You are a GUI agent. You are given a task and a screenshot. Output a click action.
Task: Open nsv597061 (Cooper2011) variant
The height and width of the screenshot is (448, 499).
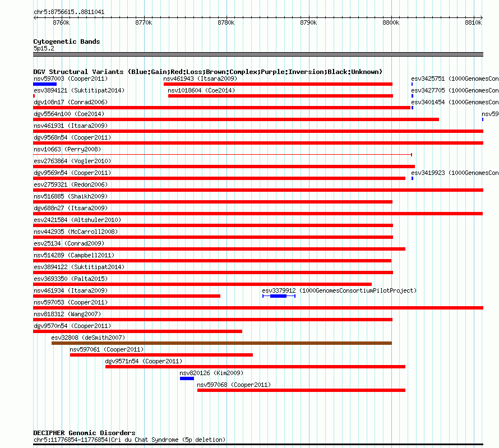pyautogui.click(x=161, y=355)
